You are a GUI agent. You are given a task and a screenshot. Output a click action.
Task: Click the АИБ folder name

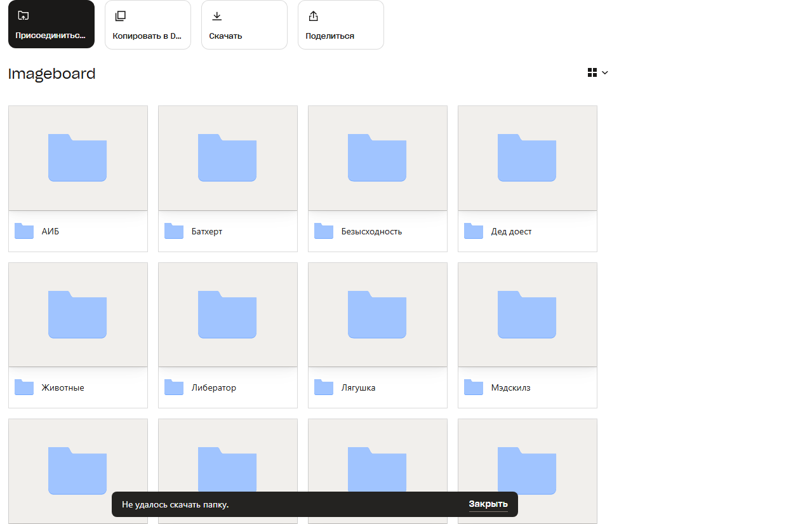(x=50, y=232)
